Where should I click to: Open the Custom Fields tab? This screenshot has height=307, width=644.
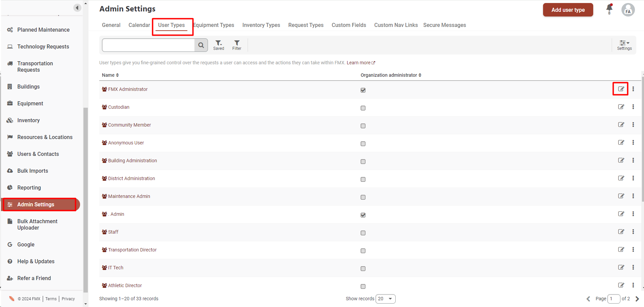point(349,25)
